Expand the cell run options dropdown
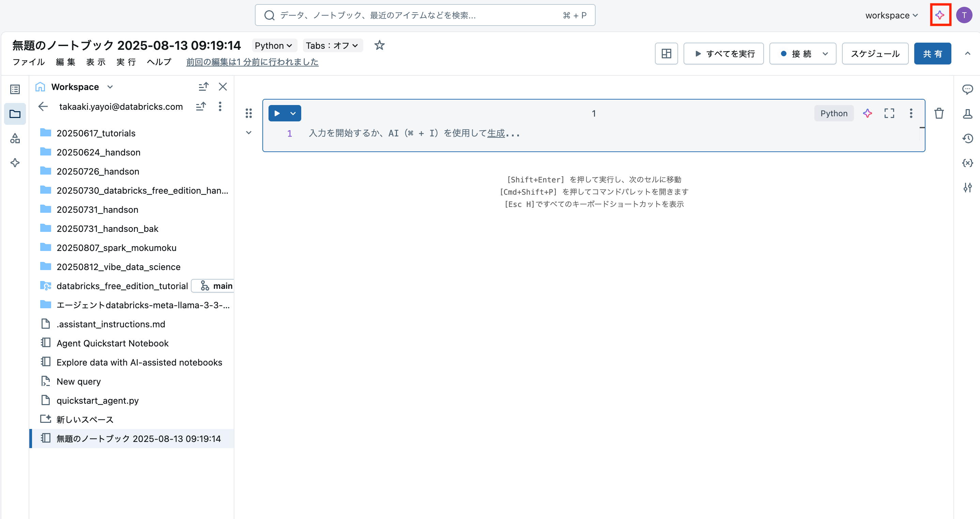This screenshot has height=519, width=980. (x=293, y=113)
